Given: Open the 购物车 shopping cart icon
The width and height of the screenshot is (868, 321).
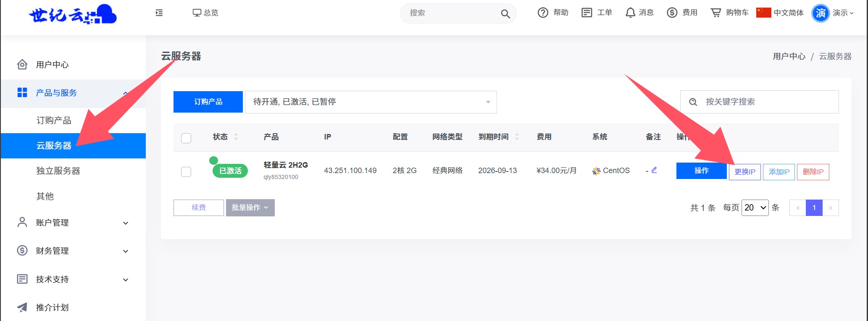Looking at the screenshot, I should click(715, 13).
